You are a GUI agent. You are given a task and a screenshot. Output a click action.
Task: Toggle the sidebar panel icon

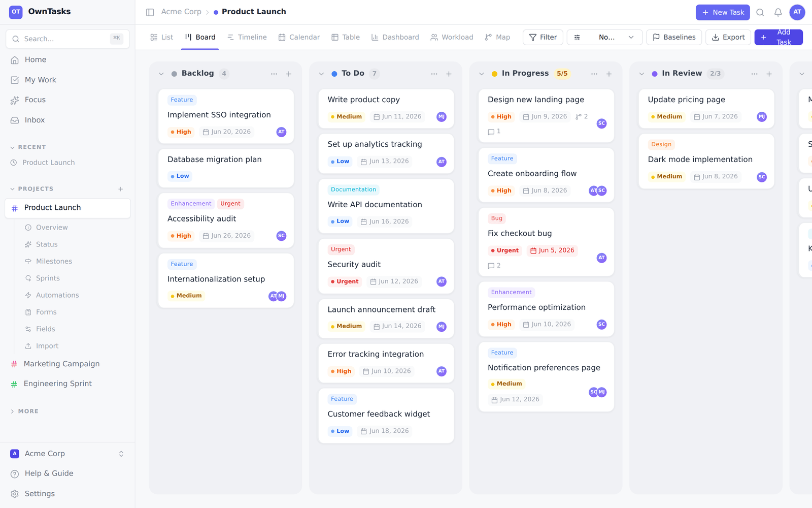pos(150,12)
